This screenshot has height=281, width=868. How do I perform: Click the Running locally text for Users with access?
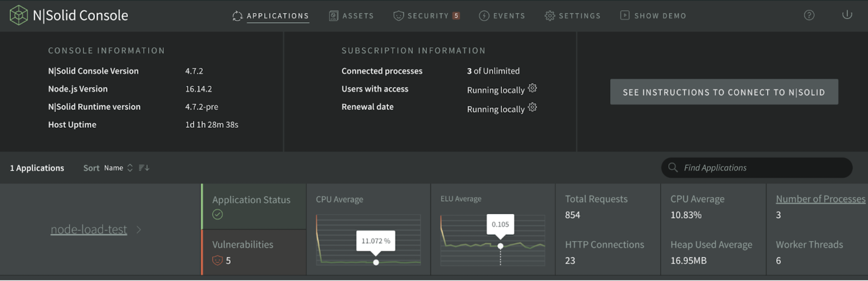tap(496, 91)
